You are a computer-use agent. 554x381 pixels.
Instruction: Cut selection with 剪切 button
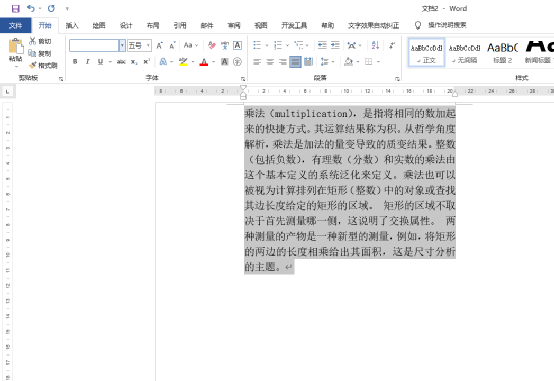[40, 41]
